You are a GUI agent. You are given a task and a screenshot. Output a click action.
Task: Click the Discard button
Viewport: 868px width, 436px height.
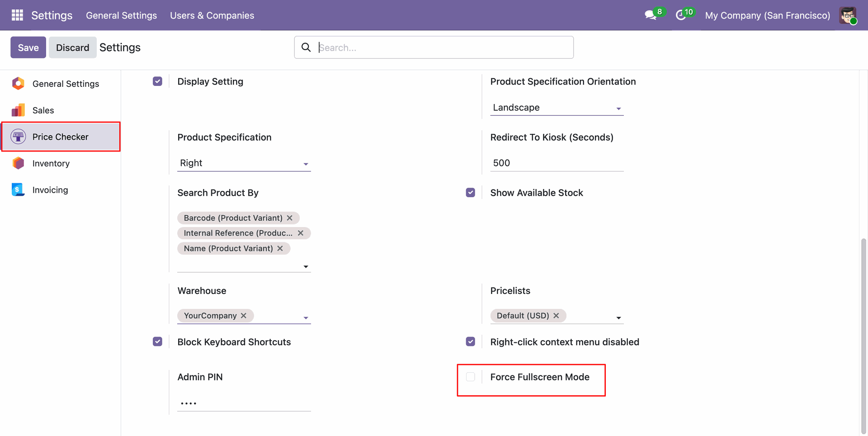point(73,47)
